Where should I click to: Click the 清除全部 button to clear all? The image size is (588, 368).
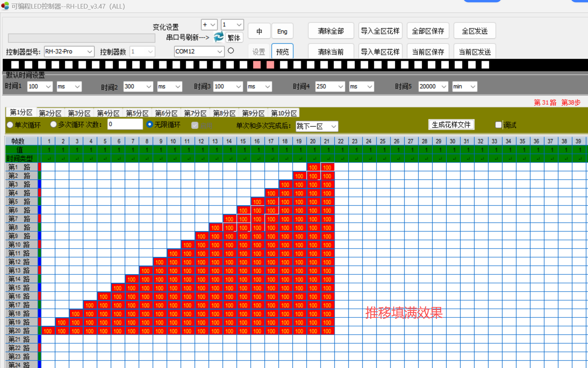pos(330,31)
